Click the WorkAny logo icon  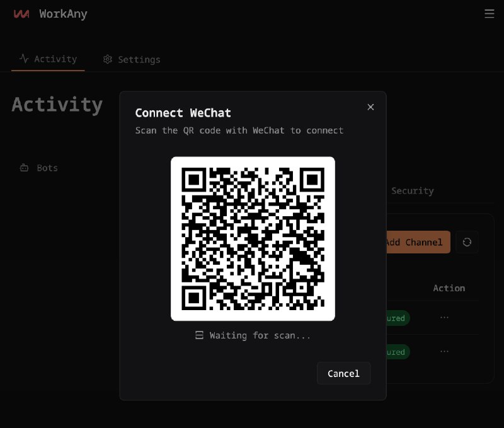tap(21, 13)
